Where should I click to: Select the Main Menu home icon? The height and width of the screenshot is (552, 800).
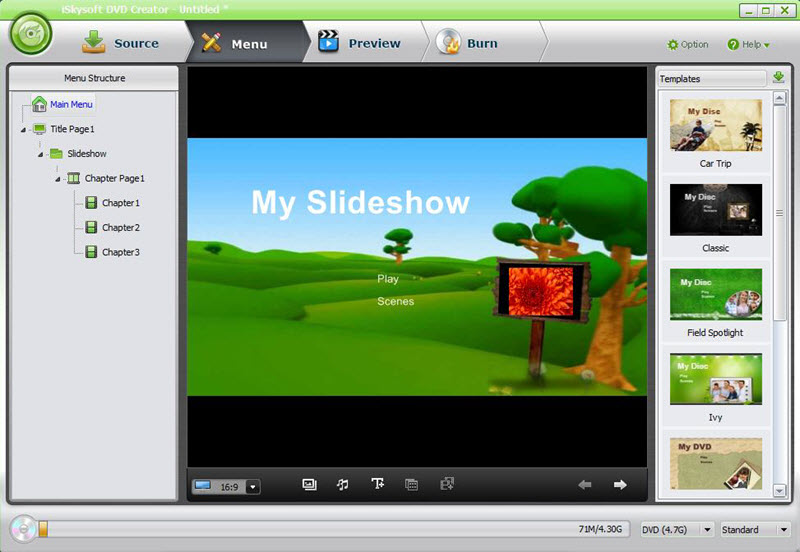point(39,104)
